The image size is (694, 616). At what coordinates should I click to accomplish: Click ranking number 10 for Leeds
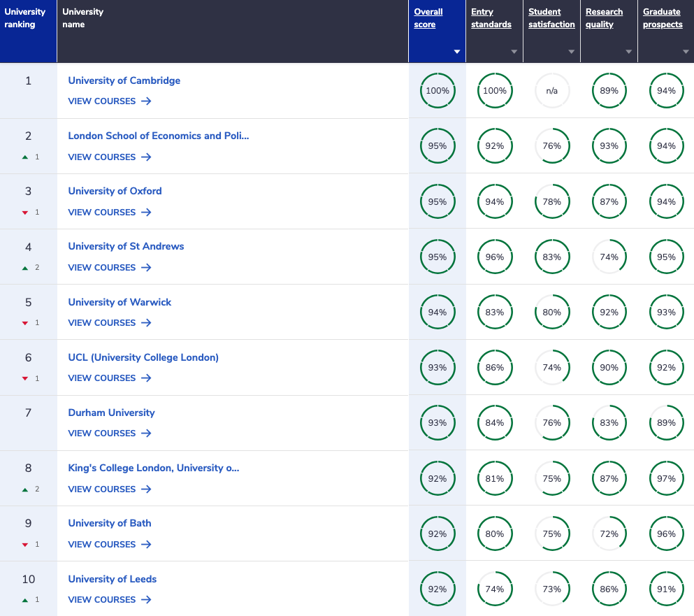pos(29,579)
